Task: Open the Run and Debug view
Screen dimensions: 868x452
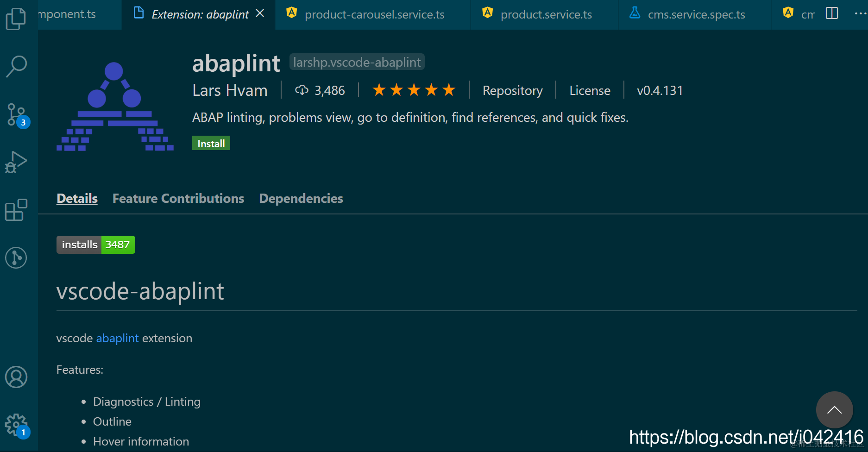Action: 16,162
